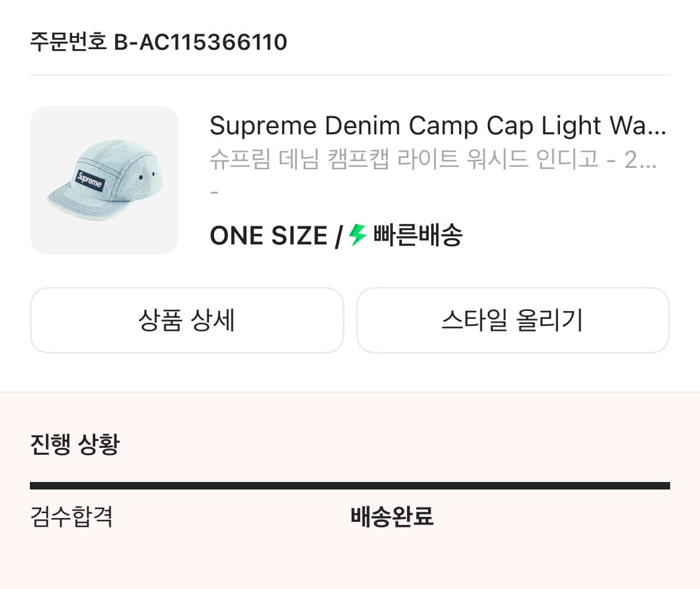This screenshot has width=700, height=589.
Task: Click the ONE SIZE text
Action: point(268,236)
